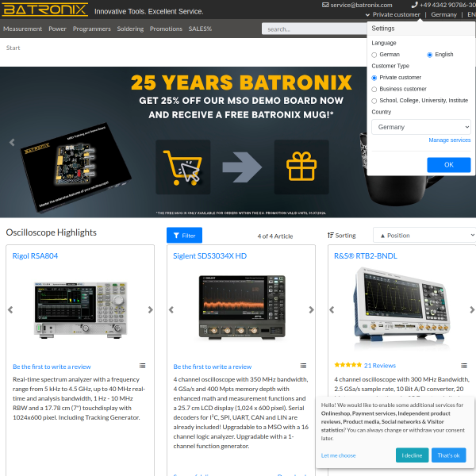Open the Programmers menu
Viewport: 476px width, 476px height.
[x=92, y=29]
